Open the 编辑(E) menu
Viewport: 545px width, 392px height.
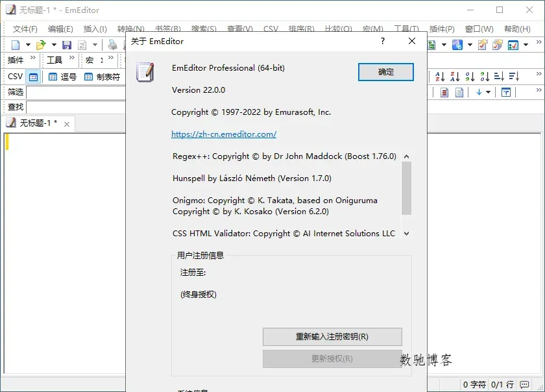click(x=60, y=29)
